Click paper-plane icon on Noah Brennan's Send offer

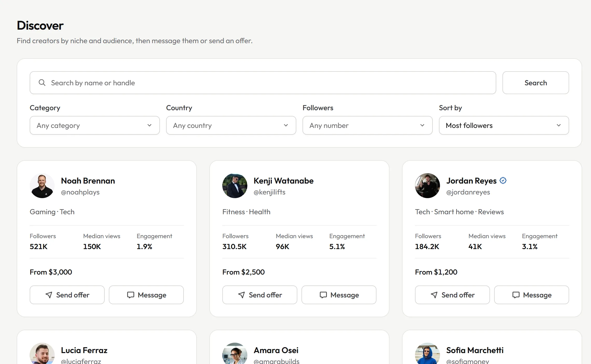click(49, 295)
